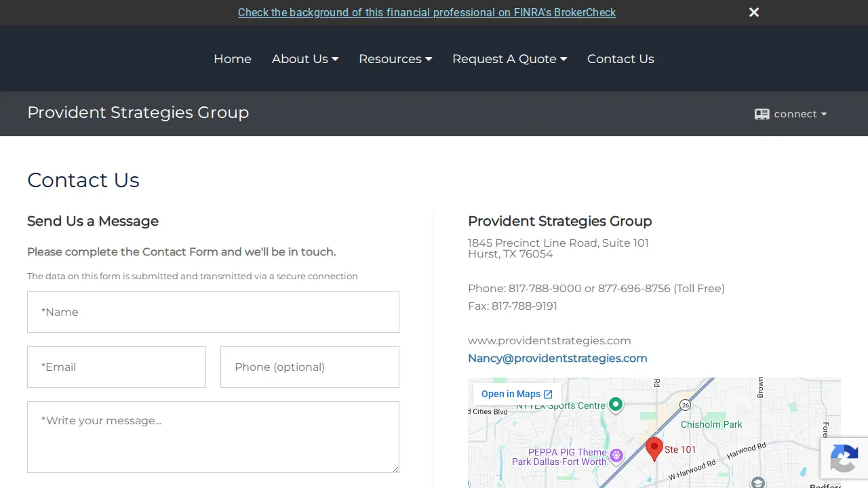Click the reCAPTCHA badge
Screen dimensions: 868x488
[x=844, y=458]
